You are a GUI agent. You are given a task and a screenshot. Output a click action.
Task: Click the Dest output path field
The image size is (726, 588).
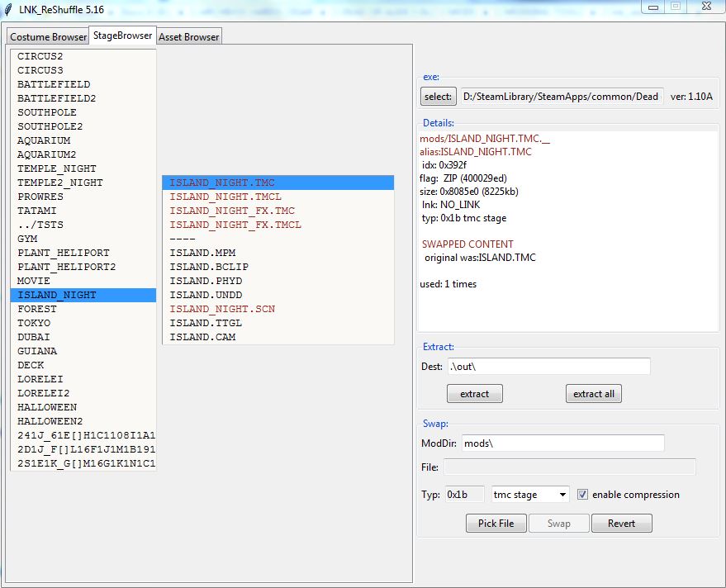548,366
